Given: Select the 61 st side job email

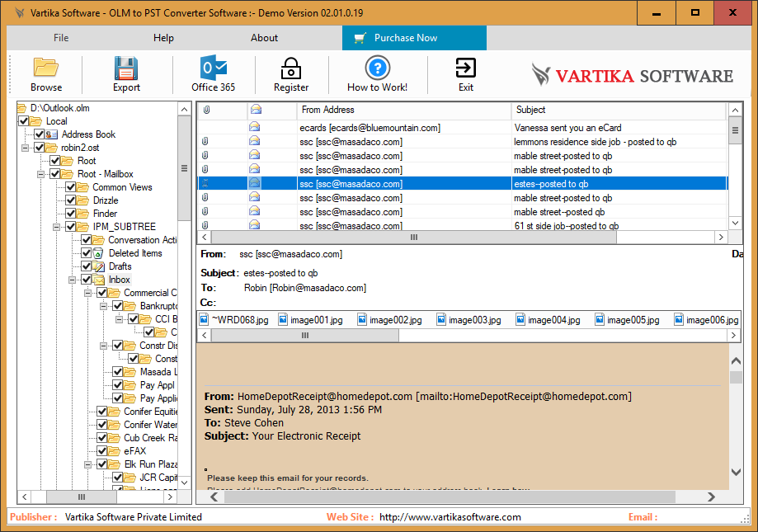Looking at the screenshot, I should 462,225.
